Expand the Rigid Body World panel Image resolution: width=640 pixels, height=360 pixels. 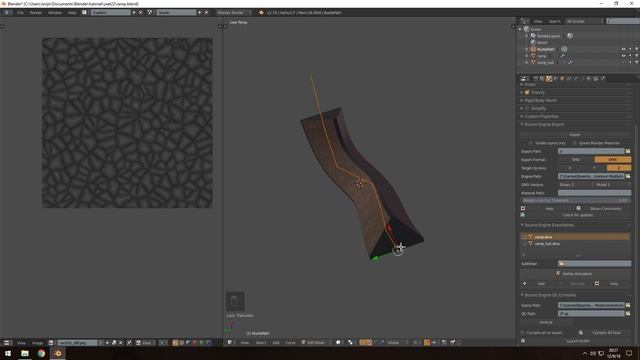pos(522,100)
